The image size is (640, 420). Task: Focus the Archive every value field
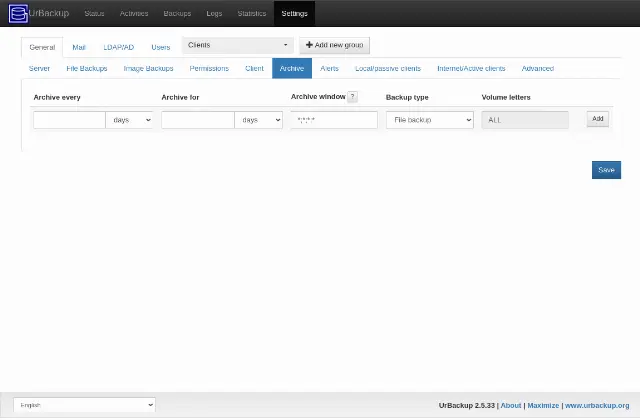69,120
